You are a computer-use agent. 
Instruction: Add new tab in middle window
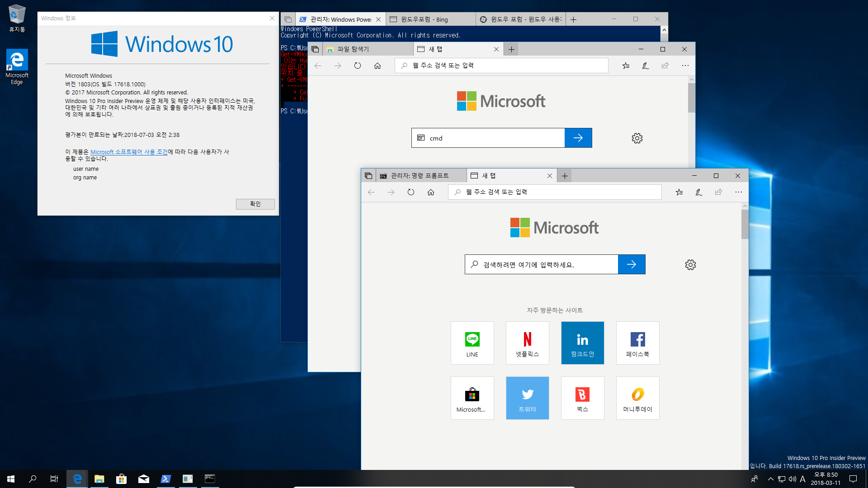coord(511,49)
